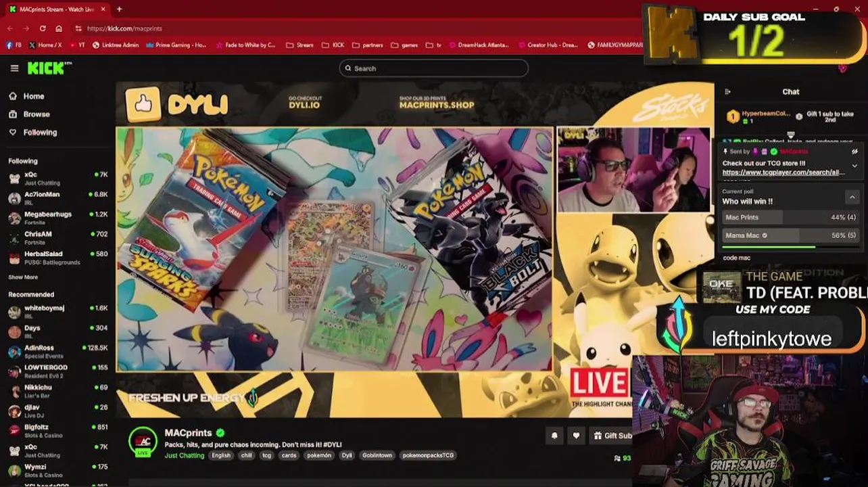
Task: Open Bigfoltz recommended channel
Action: pyautogui.click(x=58, y=430)
